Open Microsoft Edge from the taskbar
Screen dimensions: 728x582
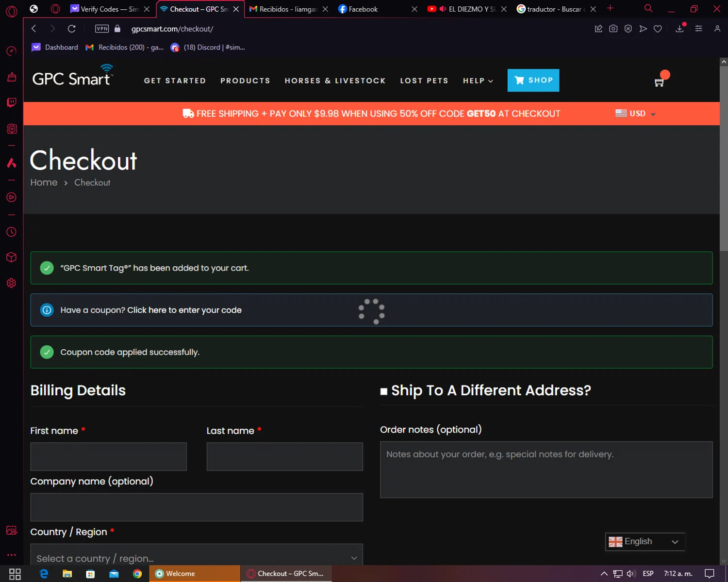[x=44, y=574]
